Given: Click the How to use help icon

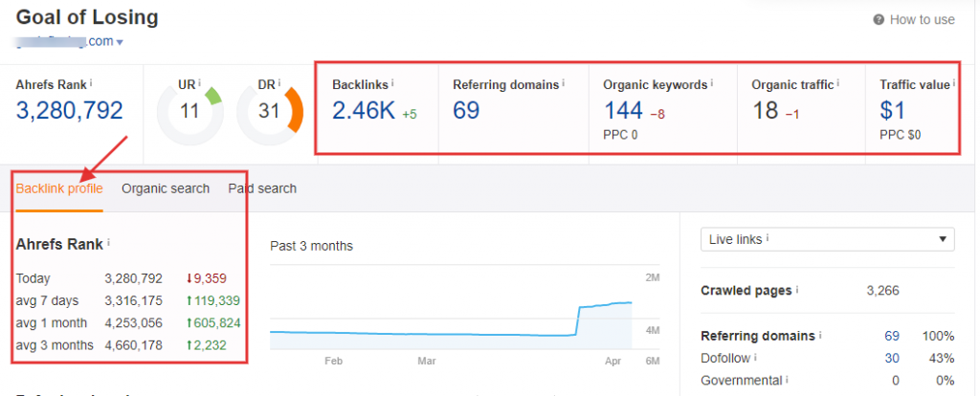Looking at the screenshot, I should point(879,20).
